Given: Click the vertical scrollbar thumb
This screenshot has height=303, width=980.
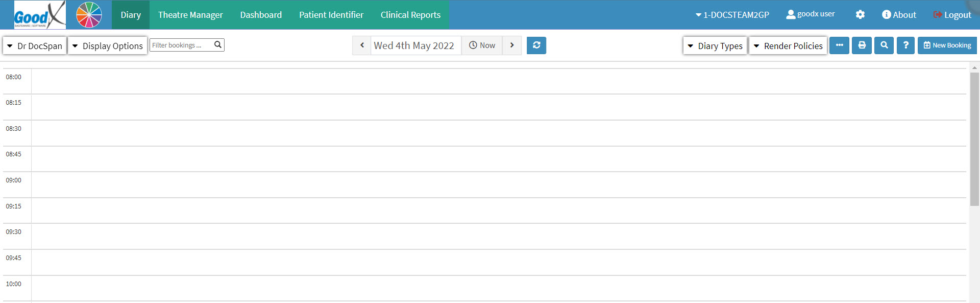Looking at the screenshot, I should pyautogui.click(x=974, y=138).
